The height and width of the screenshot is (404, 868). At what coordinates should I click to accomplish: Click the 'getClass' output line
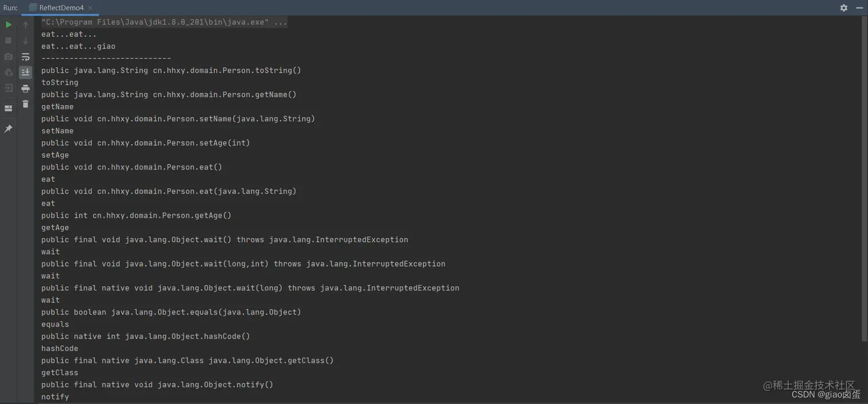click(x=60, y=372)
